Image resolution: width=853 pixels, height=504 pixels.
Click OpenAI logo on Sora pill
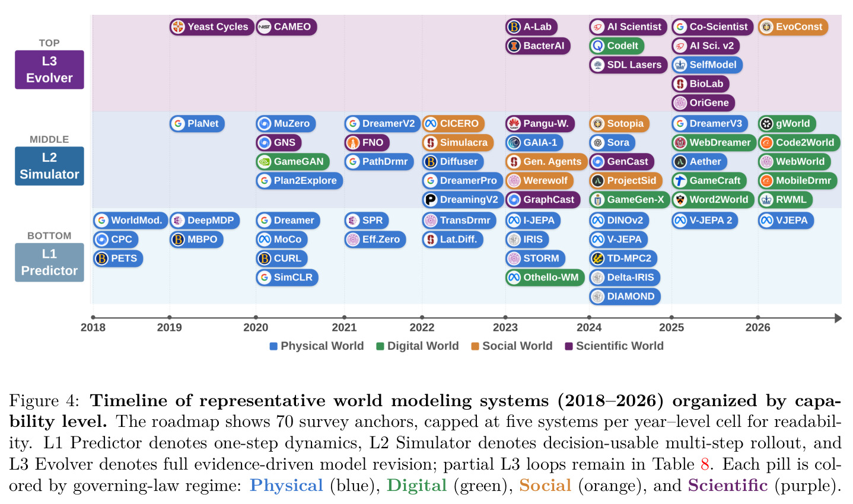point(598,142)
